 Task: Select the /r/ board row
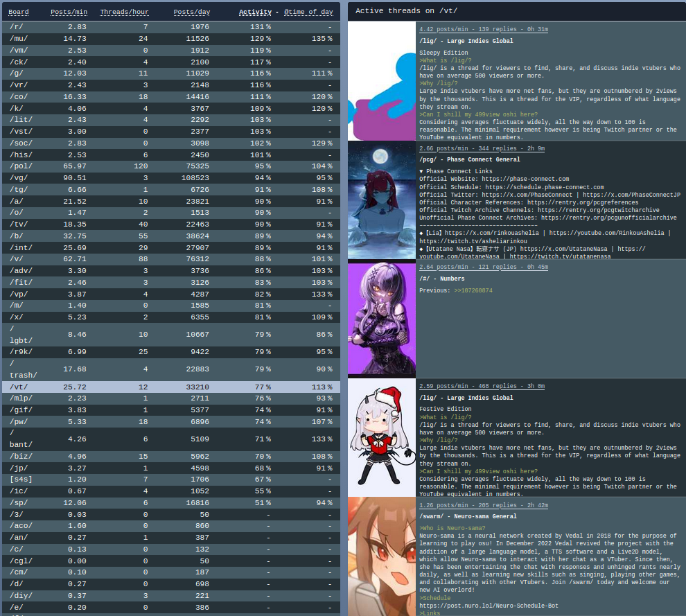pos(171,27)
